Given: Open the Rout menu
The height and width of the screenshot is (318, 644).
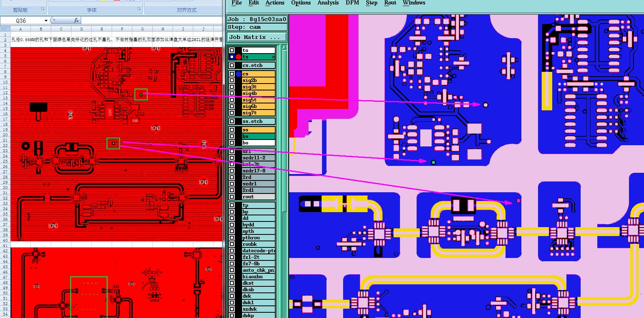Looking at the screenshot, I should coord(390,3).
